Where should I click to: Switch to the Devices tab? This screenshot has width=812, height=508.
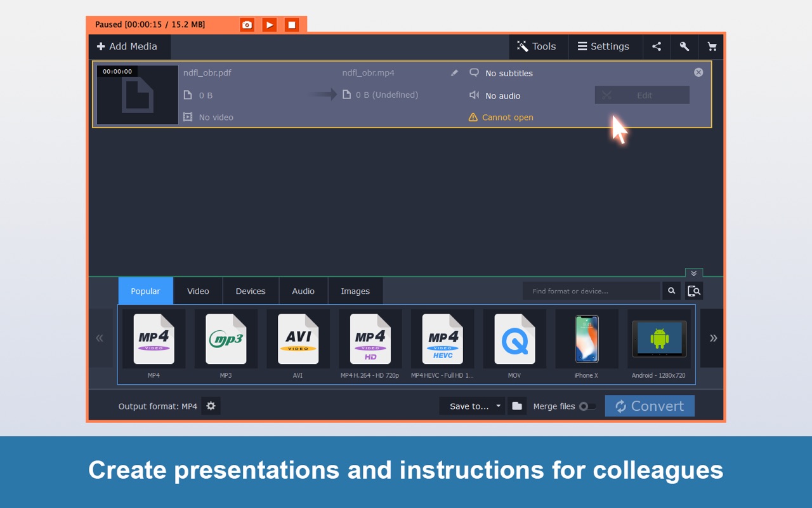(251, 291)
